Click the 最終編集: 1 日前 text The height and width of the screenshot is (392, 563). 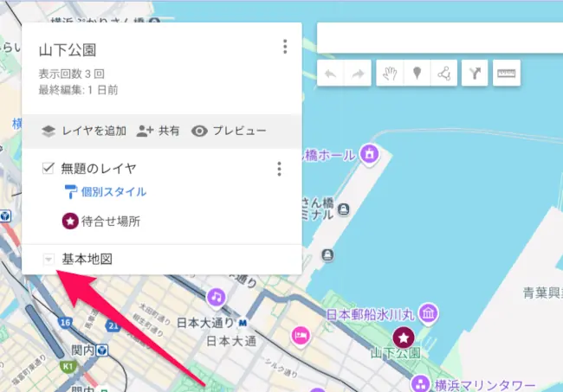(78, 90)
